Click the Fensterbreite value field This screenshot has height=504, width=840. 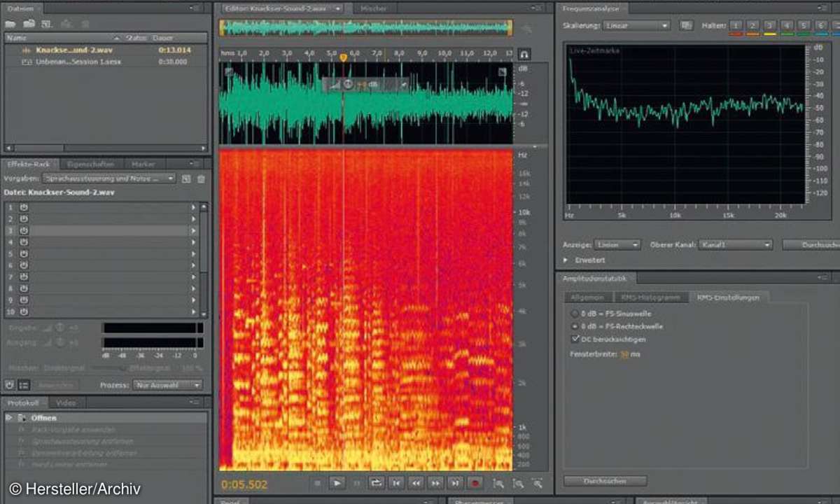624,354
